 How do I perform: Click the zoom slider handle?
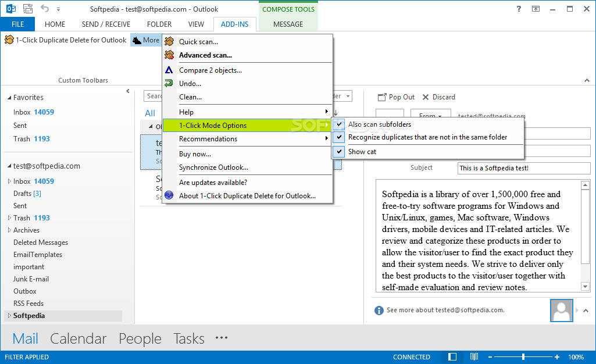(523, 357)
